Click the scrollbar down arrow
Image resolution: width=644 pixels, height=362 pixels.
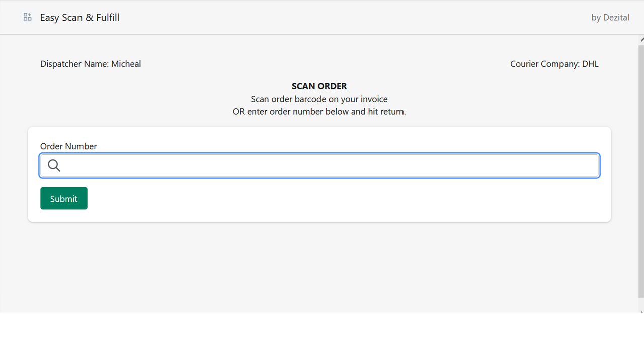tap(641, 311)
